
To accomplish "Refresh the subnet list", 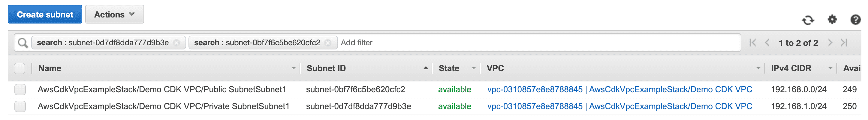I will click(x=808, y=20).
